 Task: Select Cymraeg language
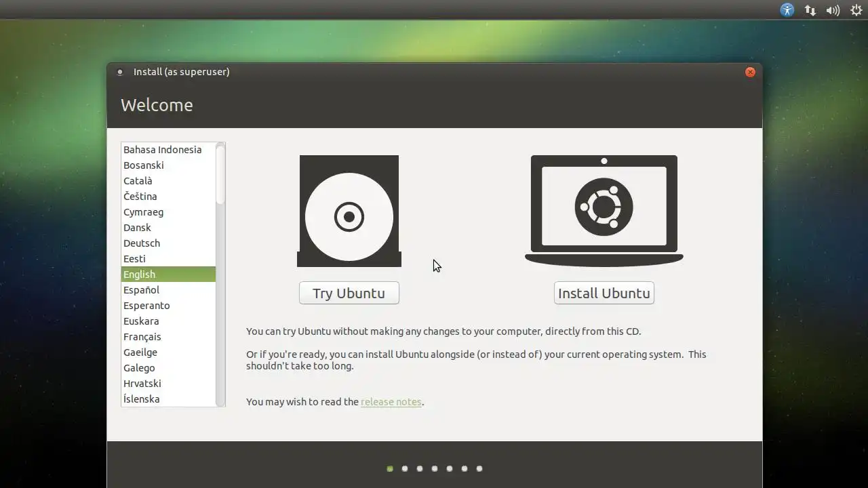[168, 212]
